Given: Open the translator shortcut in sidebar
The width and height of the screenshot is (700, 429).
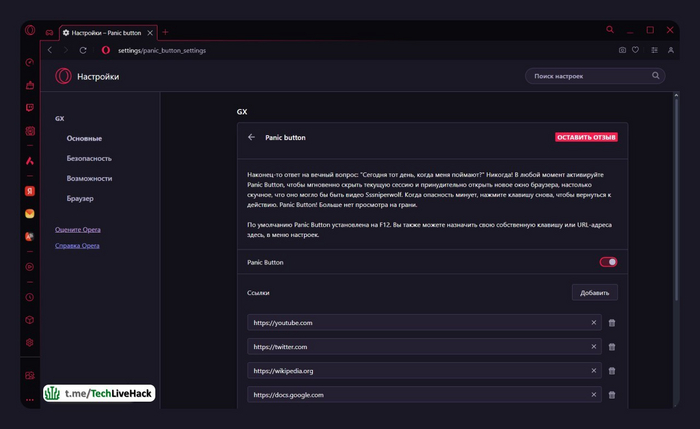Looking at the screenshot, I should point(29,237).
